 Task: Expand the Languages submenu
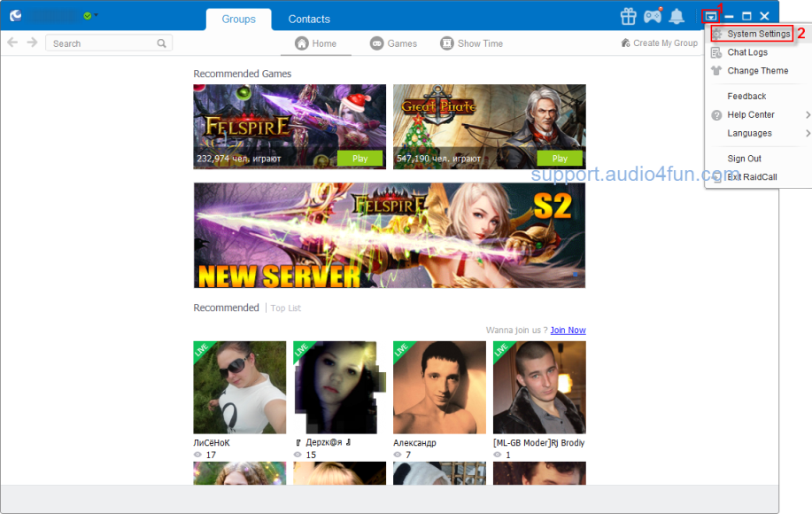tap(758, 133)
